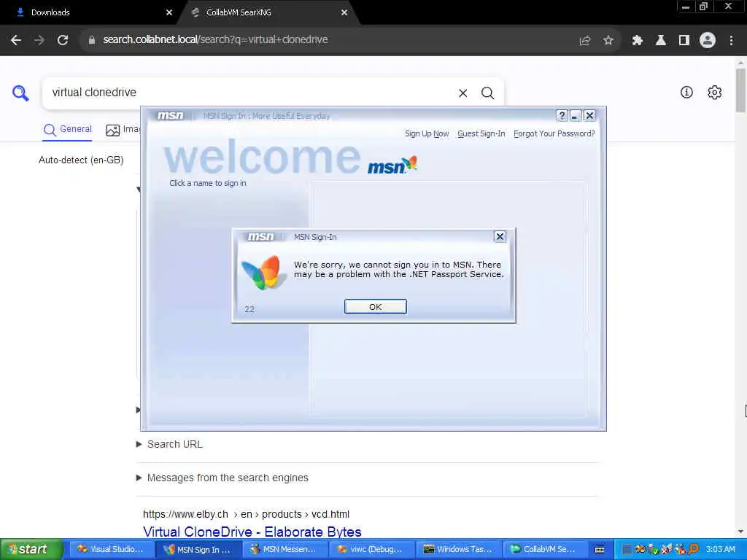
Task: Switch to viwc (Debug) taskbar button
Action: point(371,549)
